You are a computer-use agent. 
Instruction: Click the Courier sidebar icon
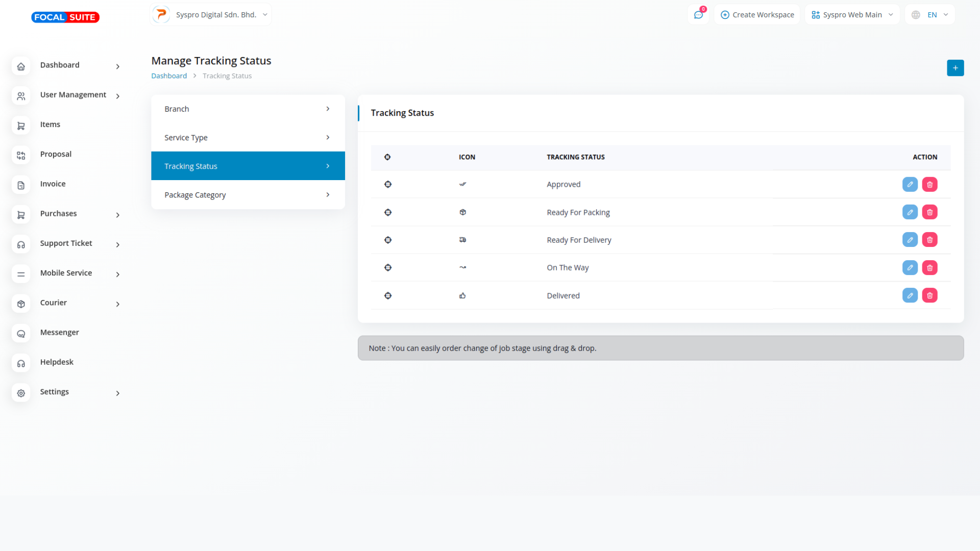point(21,304)
